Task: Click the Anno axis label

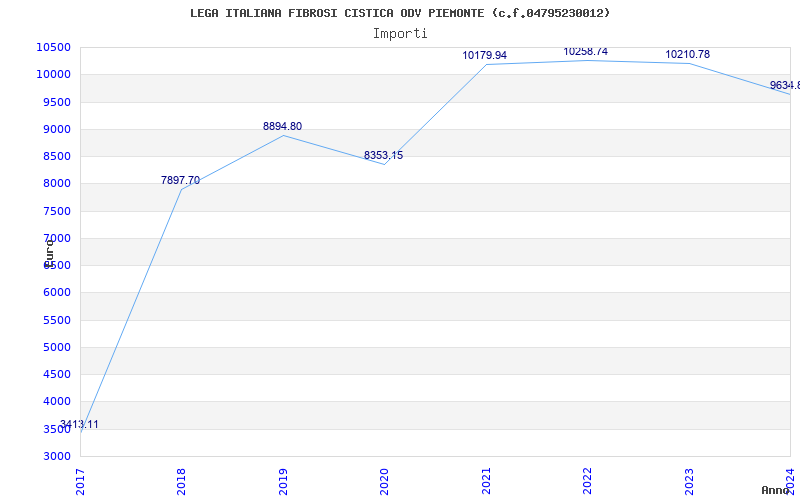Action: pos(775,490)
